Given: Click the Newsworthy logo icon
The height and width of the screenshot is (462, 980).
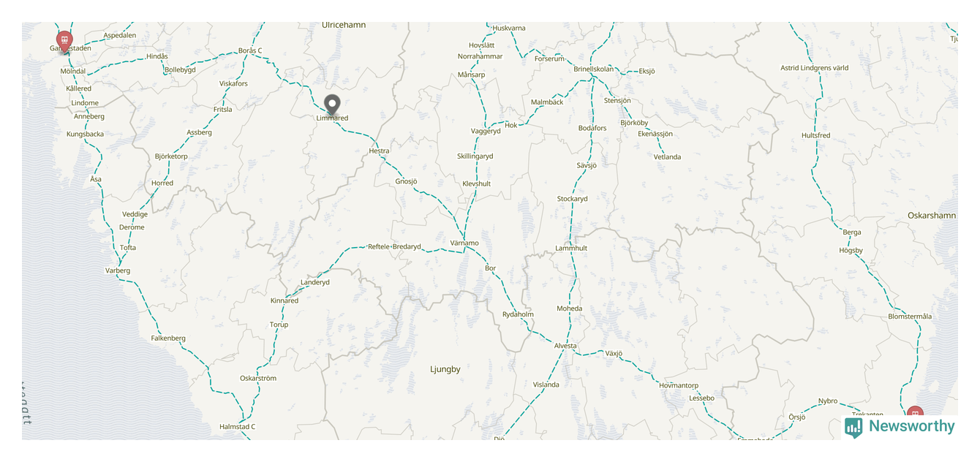Looking at the screenshot, I should tap(853, 427).
